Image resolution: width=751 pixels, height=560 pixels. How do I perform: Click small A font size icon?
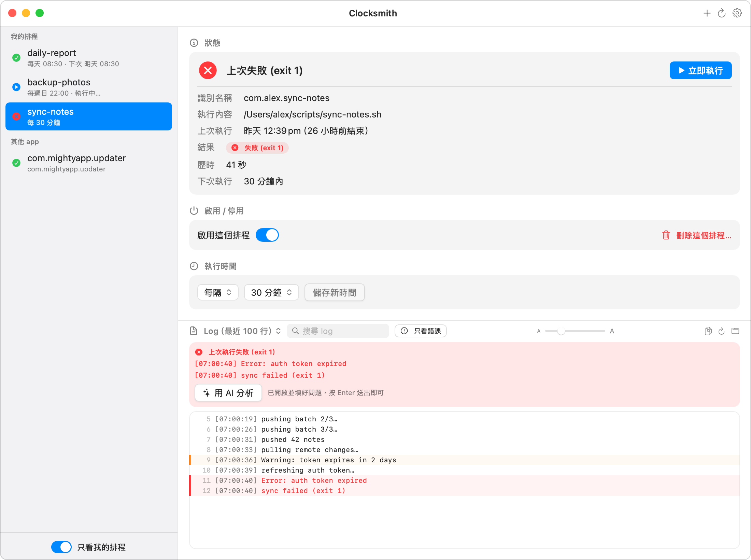tap(539, 331)
